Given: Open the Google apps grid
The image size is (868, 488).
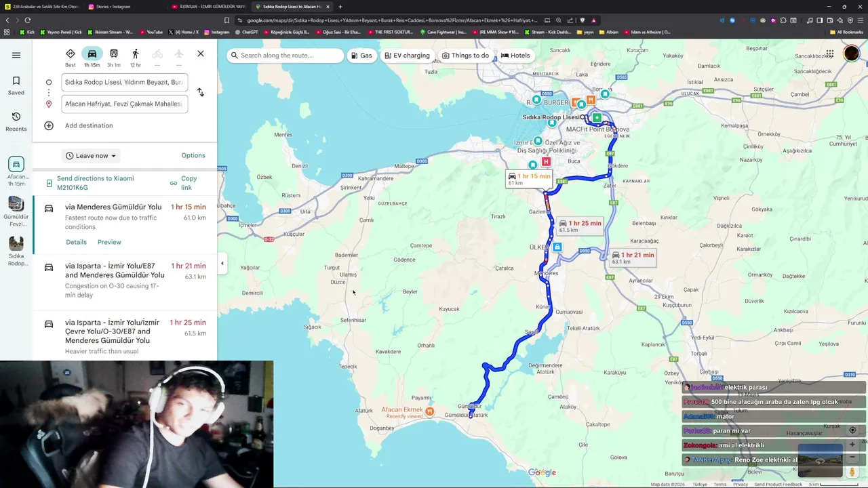Looking at the screenshot, I should pos(829,54).
